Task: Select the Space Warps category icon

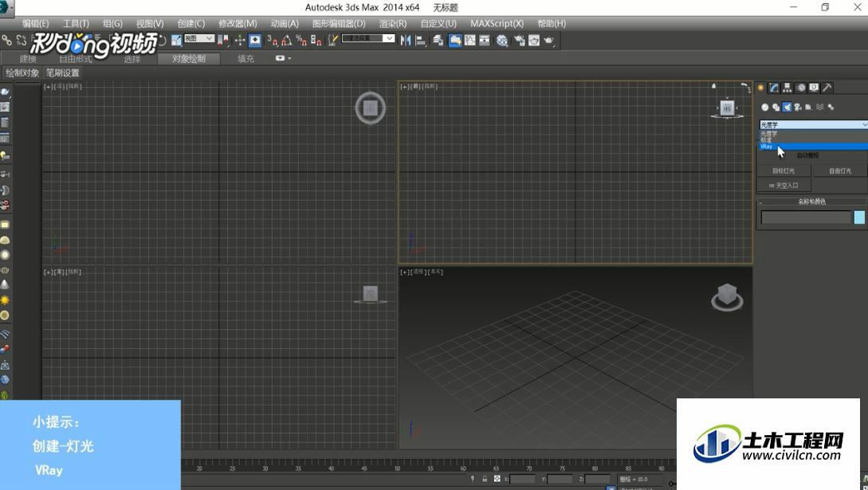Action: click(820, 108)
